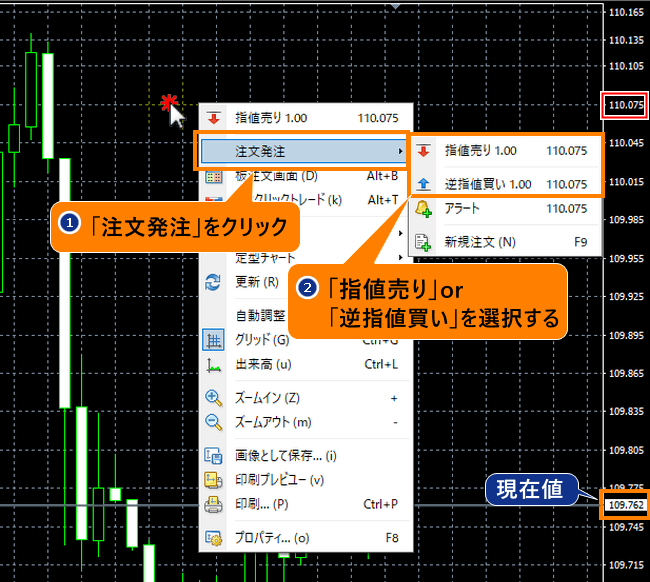Viewport: 650px width, 582px height.
Task: Select ワンクリックトレード (k) menu entry
Action: pos(306,200)
